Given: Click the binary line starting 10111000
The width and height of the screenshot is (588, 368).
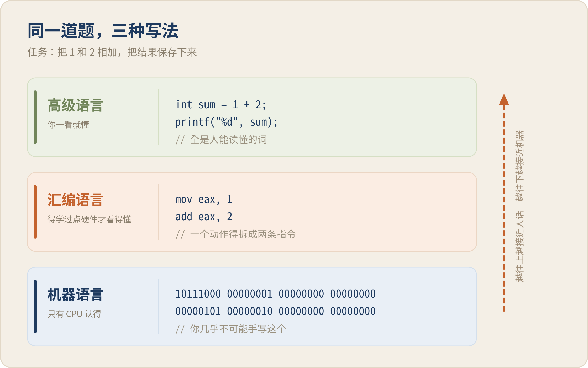Looking at the screenshot, I should click(x=275, y=294).
